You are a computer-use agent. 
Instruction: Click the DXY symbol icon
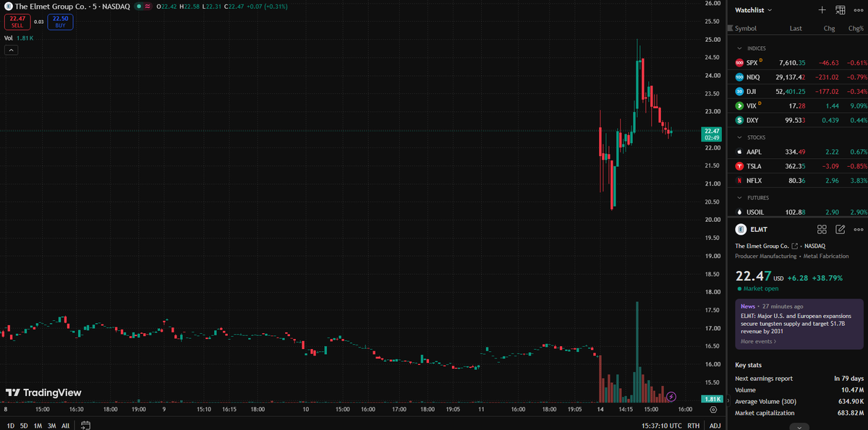tap(739, 120)
